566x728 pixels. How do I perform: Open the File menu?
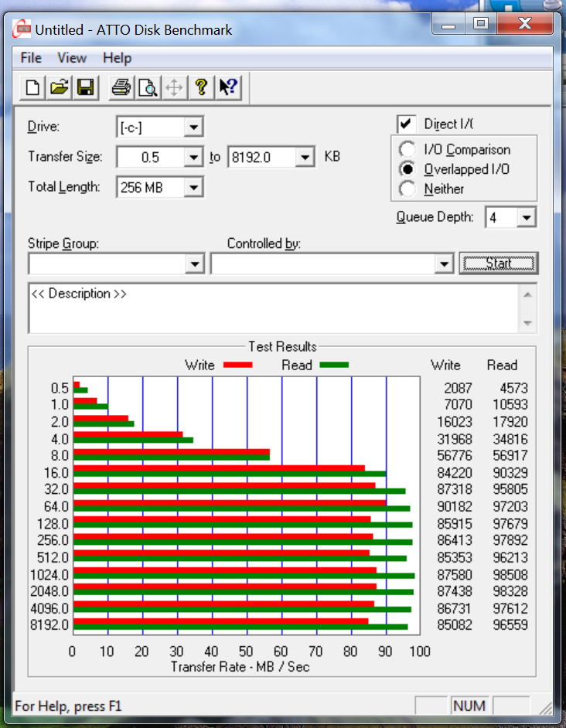tap(31, 58)
